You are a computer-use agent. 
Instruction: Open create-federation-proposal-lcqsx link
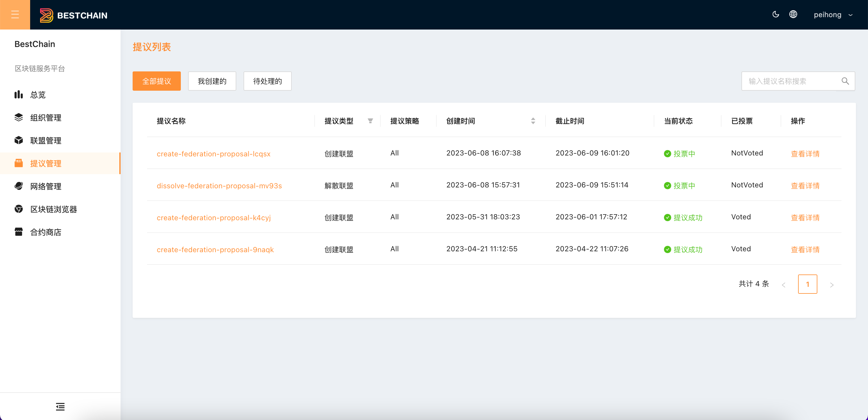click(x=214, y=154)
